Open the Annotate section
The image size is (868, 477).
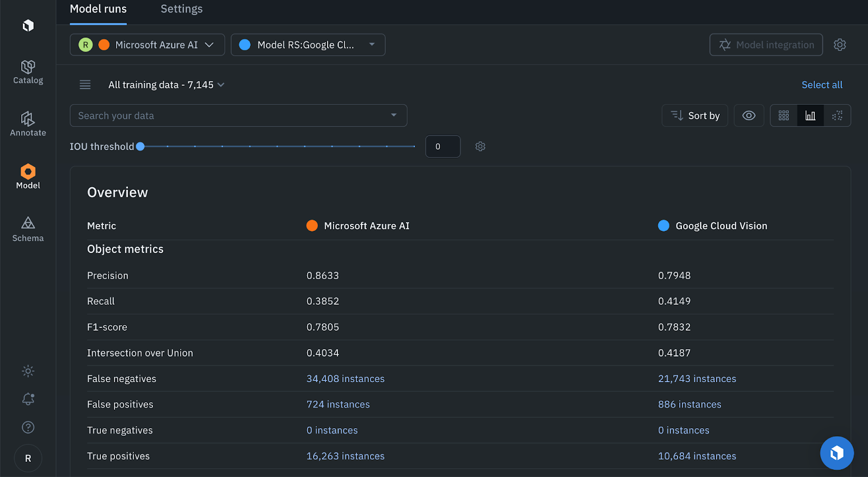coord(28,124)
